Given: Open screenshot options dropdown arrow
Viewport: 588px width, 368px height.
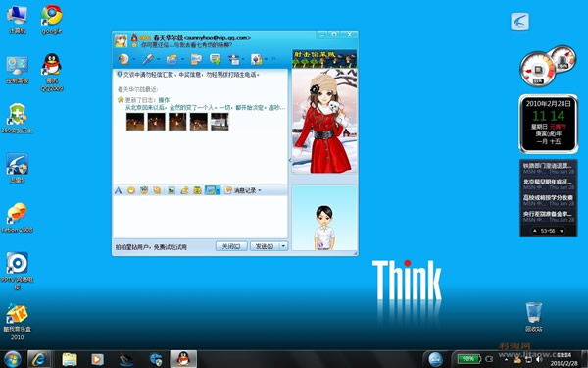Looking at the screenshot, I should [218, 190].
